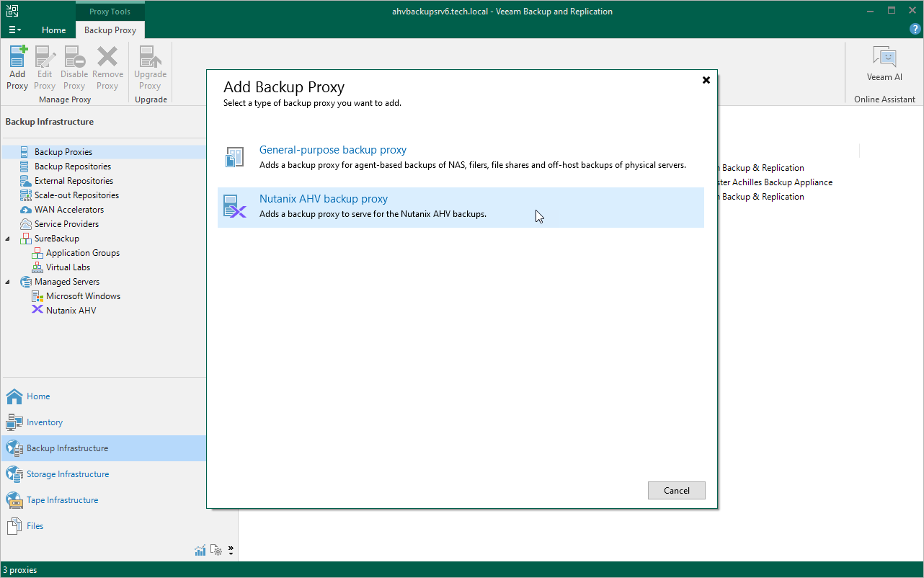Select the Backup Proxy ribbon tab
Image resolution: width=924 pixels, height=578 pixels.
[110, 30]
